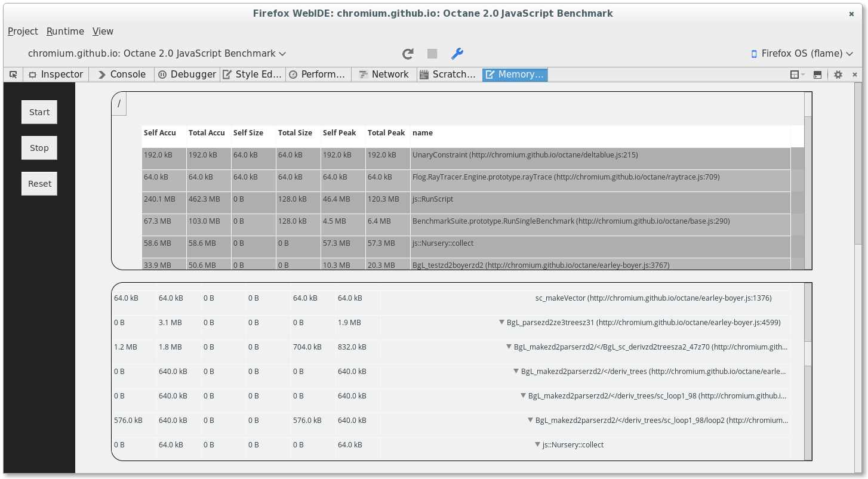Switch to the Network tab
868x479 pixels.
(384, 75)
